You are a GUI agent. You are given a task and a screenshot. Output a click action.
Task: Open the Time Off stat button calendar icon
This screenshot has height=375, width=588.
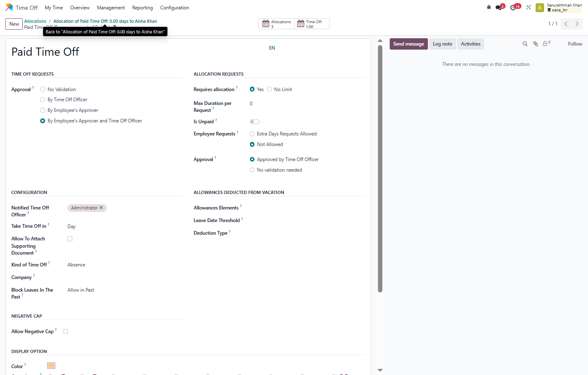301,24
